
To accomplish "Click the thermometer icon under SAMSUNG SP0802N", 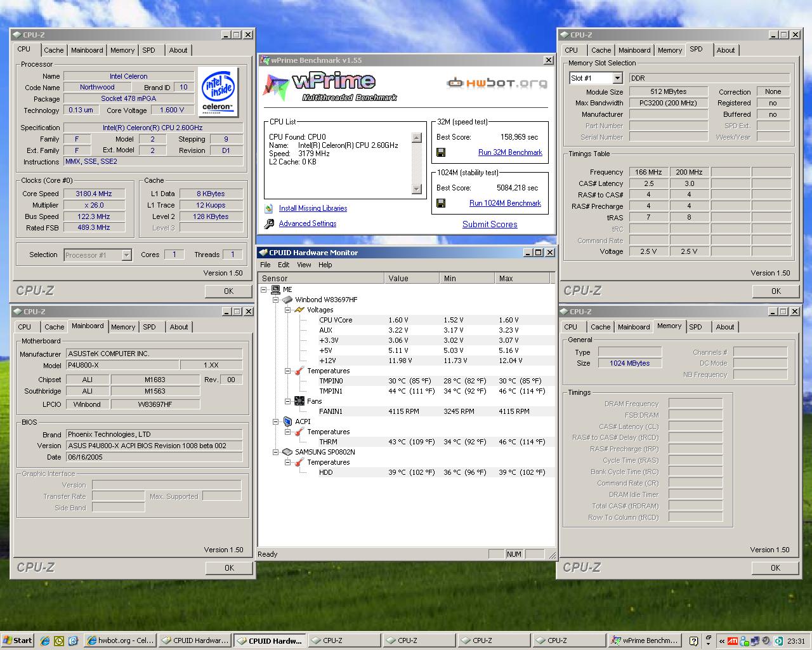I will (x=299, y=462).
